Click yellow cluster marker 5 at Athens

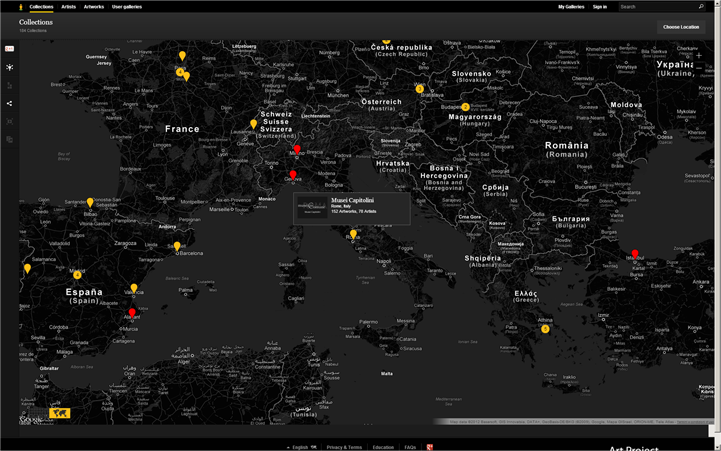coord(545,329)
